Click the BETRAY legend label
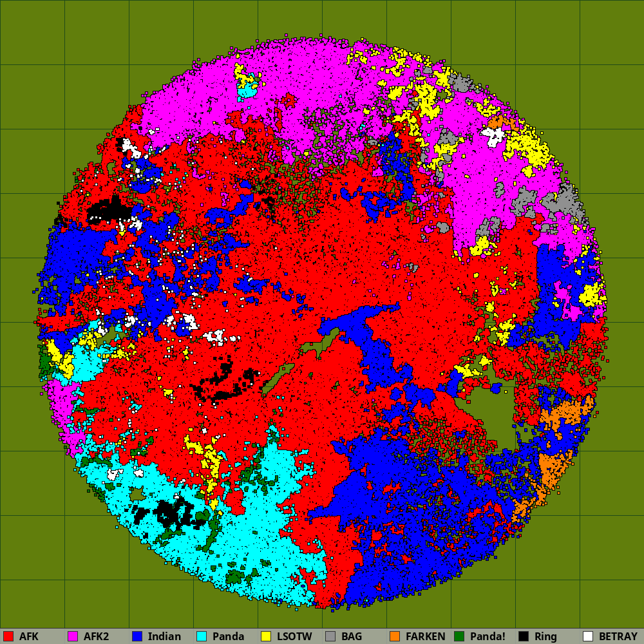This screenshot has width=644, height=644. tap(618, 636)
